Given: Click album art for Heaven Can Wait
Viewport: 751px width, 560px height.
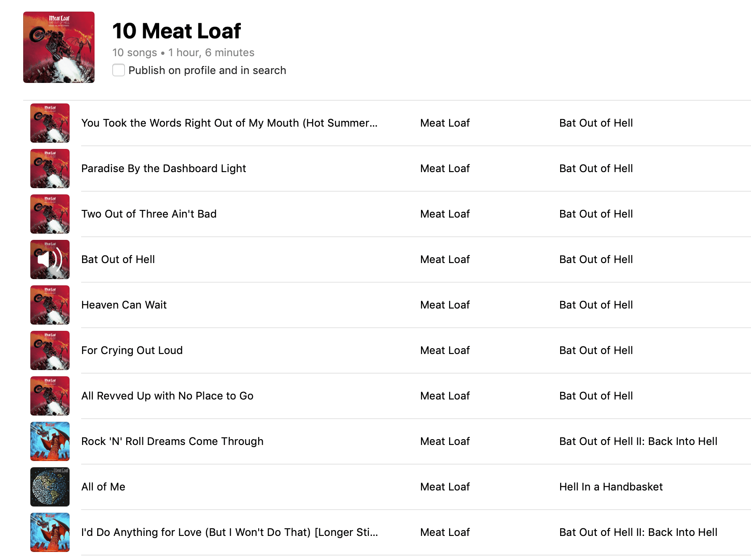Looking at the screenshot, I should [x=50, y=305].
